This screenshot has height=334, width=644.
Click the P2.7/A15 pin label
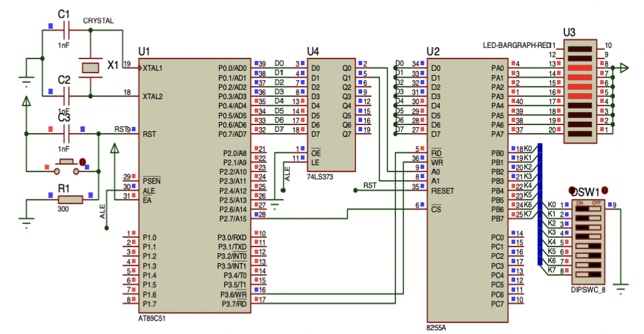coord(233,219)
